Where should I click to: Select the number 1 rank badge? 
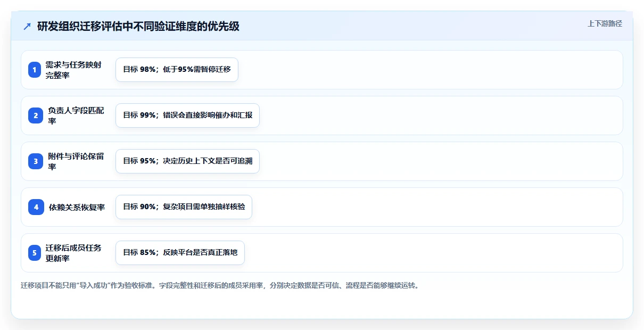(x=35, y=70)
